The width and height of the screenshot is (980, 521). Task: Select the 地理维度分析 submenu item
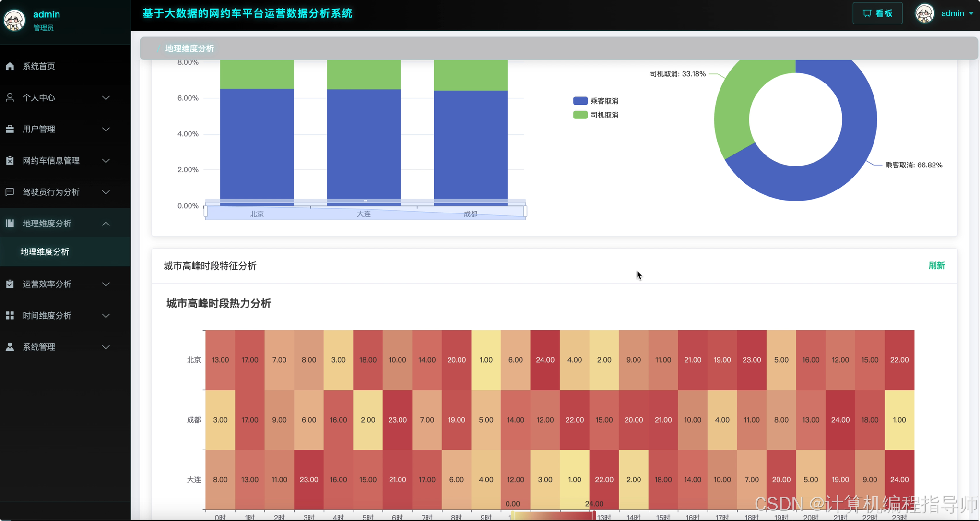point(45,252)
